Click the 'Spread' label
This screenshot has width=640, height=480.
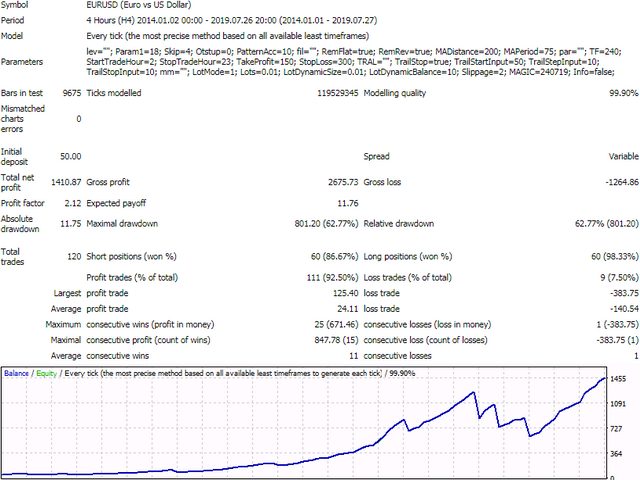[x=376, y=156]
